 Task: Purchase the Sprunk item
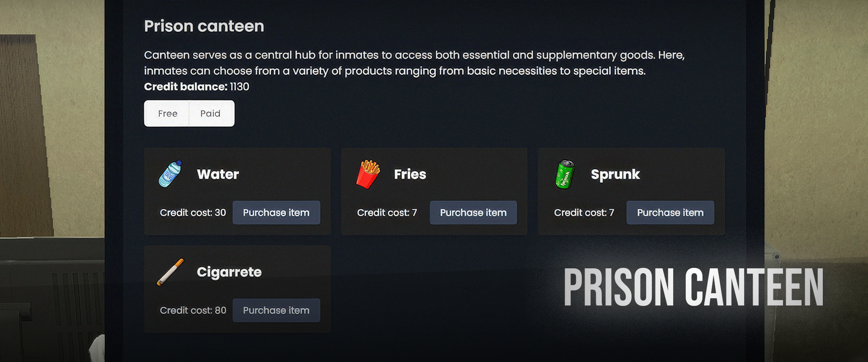[x=670, y=213]
